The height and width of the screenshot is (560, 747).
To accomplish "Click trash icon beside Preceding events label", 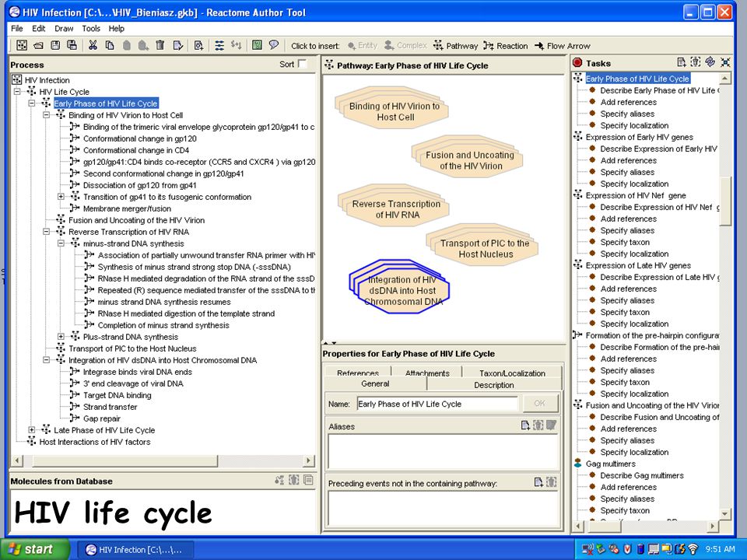I will pyautogui.click(x=551, y=482).
